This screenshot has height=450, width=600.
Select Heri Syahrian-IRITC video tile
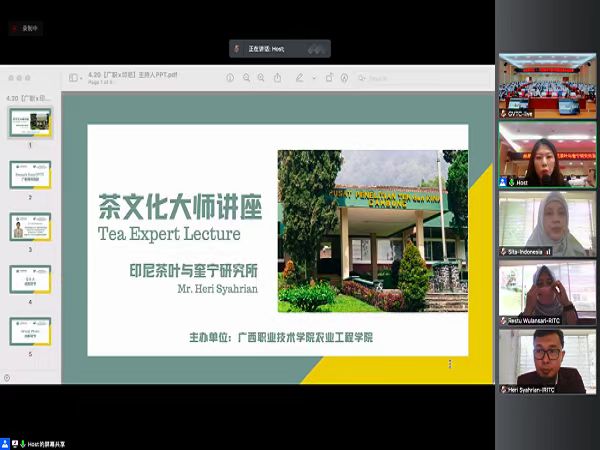[547, 360]
